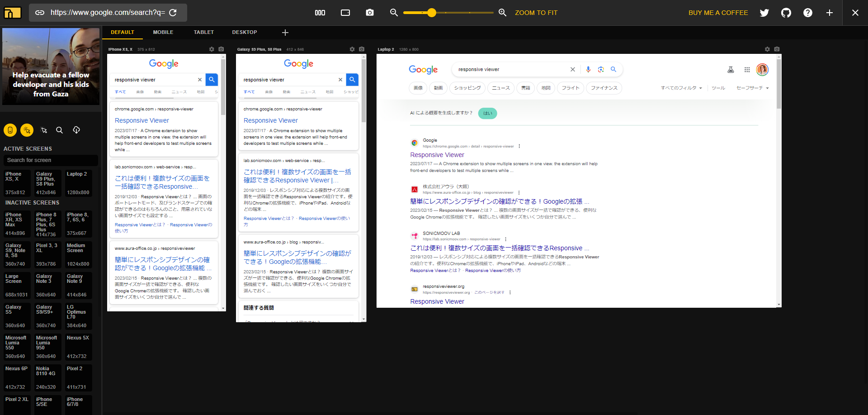868x415 pixels.
Task: Enable the Pixel 2 inactive screen
Action: click(x=78, y=377)
